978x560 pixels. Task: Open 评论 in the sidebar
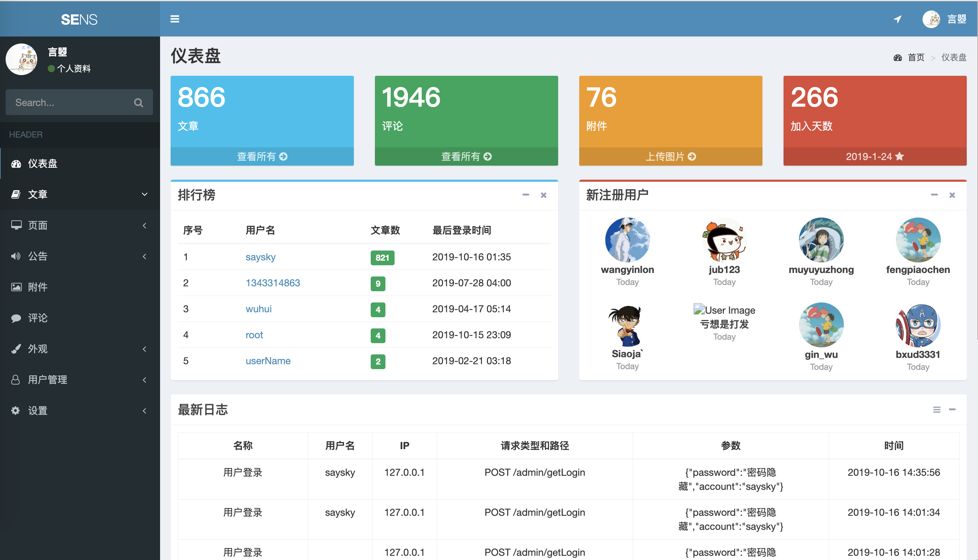[x=38, y=318]
